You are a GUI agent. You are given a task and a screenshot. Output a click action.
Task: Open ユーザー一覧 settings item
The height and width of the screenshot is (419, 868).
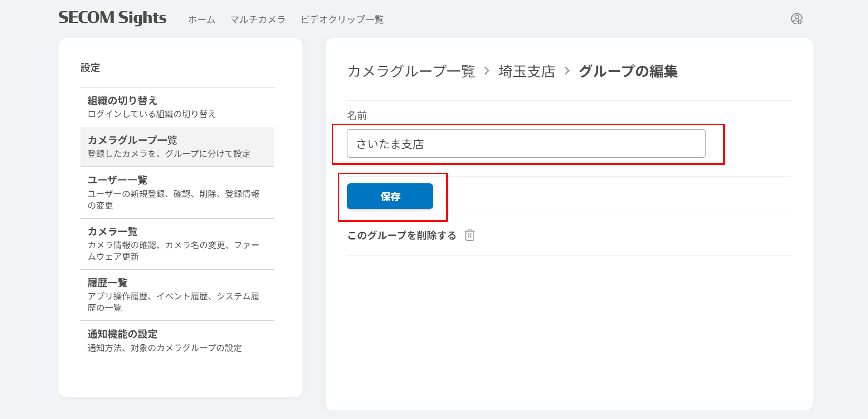(x=177, y=193)
